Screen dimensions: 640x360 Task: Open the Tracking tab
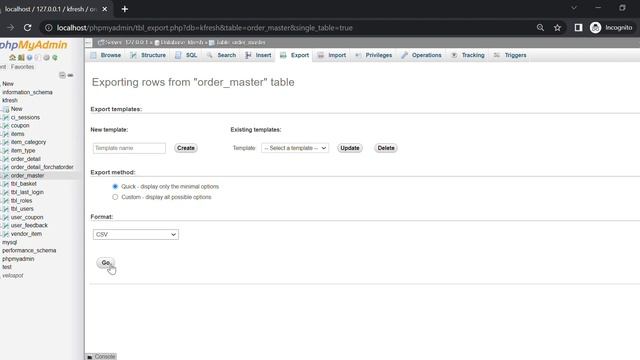468,55
